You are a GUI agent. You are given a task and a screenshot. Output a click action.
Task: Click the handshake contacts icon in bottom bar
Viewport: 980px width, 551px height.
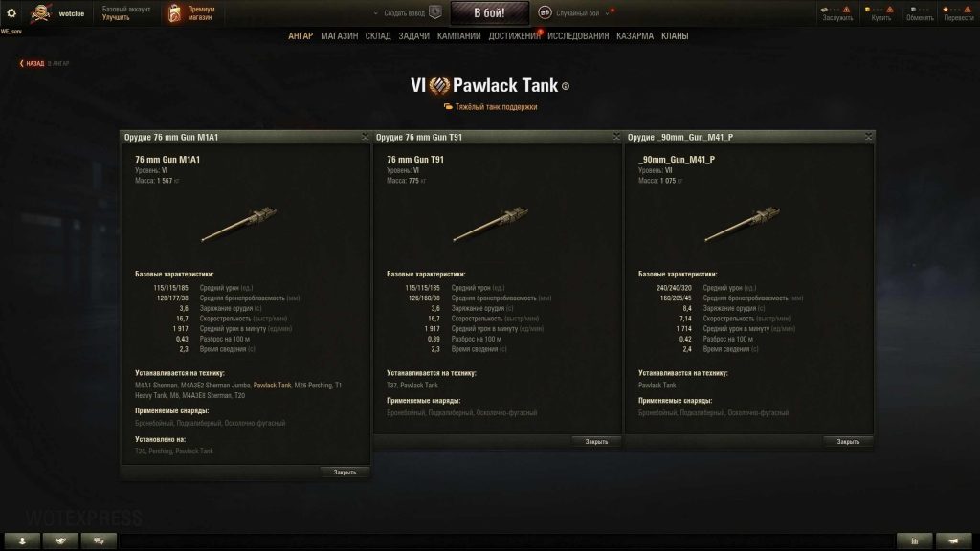click(60, 541)
